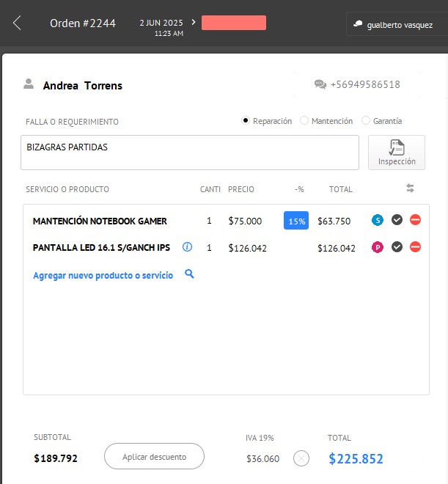This screenshot has height=484, width=448.
Task: Toggle check mark on MANTENCIÓN NOTEBOOK GAMER row
Action: tap(397, 220)
